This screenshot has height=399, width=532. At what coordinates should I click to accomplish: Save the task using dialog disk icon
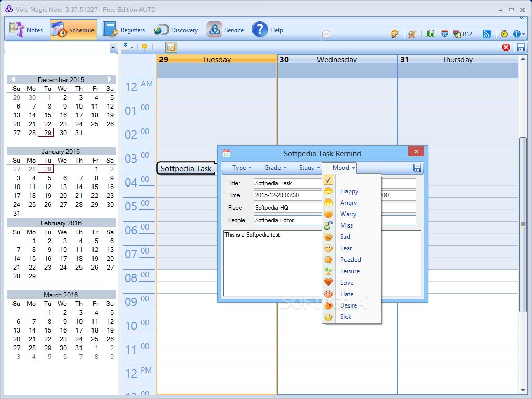[417, 168]
